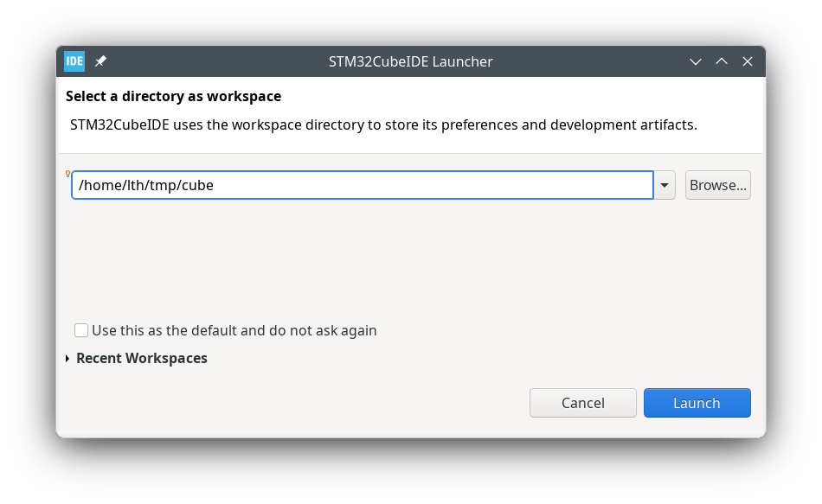The image size is (822, 504).
Task: Launch the IDE with the selected workspace
Action: (697, 403)
